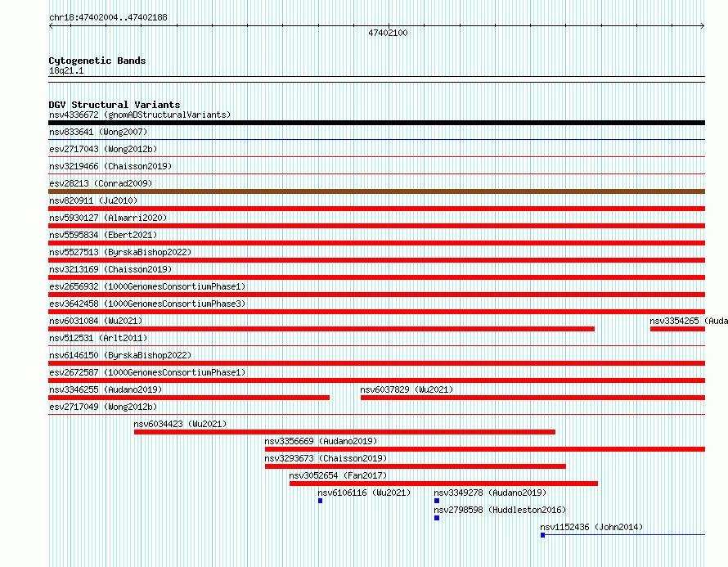This screenshot has width=728, height=567.
Task: Click the blue square marker for nsv3349278
Action: pos(437,501)
